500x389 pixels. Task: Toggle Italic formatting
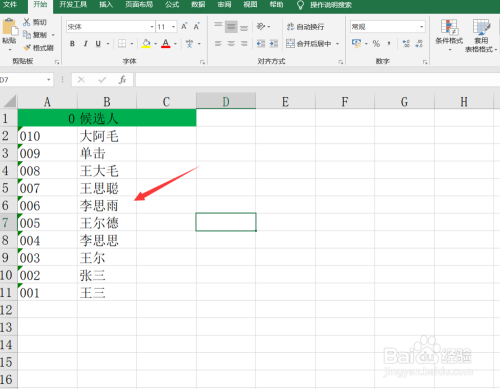click(x=85, y=43)
